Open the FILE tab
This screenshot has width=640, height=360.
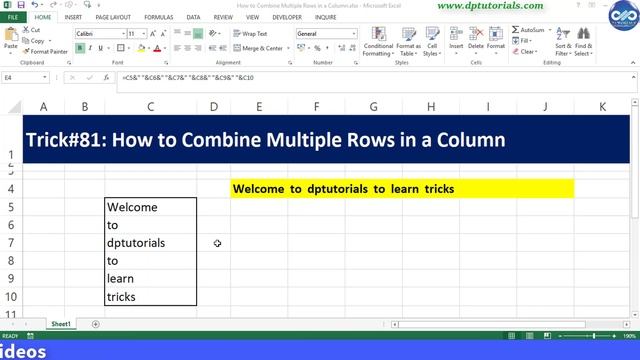[13, 17]
